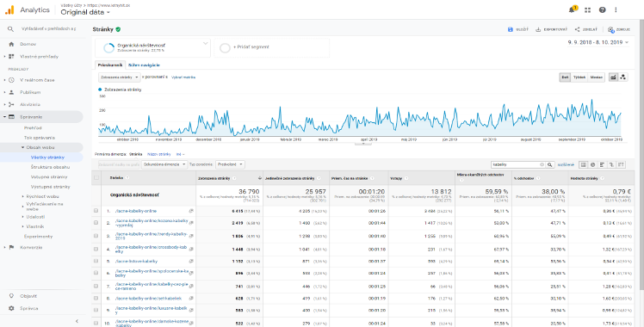Sort by Zobrazenia stránky column header
Screen dimensions: 644x327
[230, 177]
